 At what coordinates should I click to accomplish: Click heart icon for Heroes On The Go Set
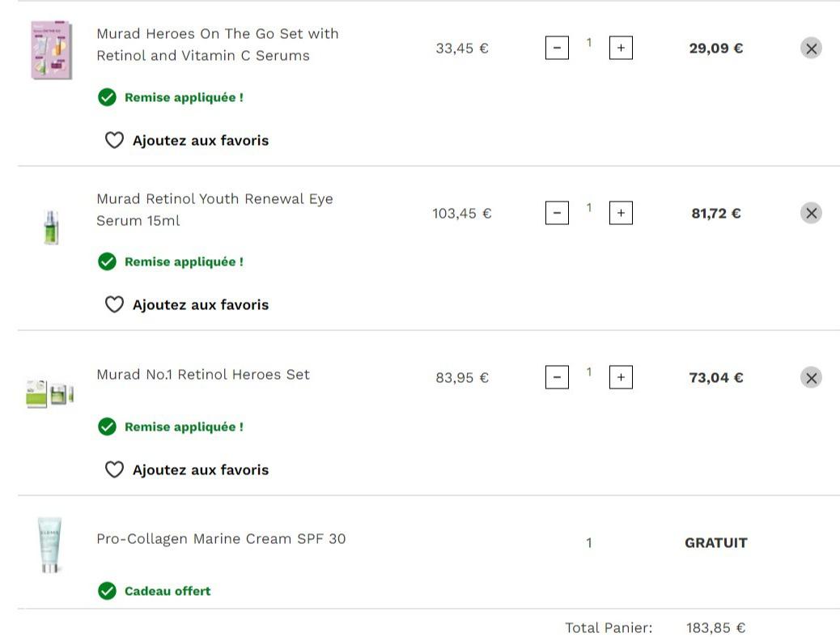[x=114, y=141]
